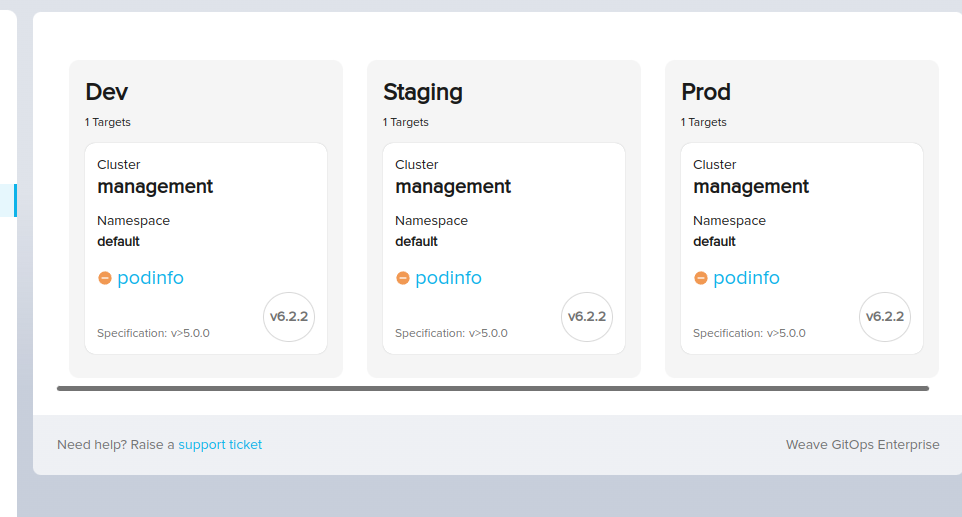Click the v6.2.2 version badge in the Staging card
962x517 pixels.
(x=587, y=316)
